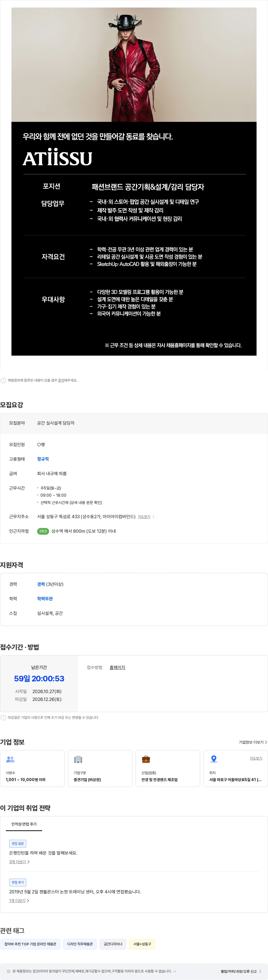Click the 면접 질문 badge
268x980 pixels.
point(18,843)
